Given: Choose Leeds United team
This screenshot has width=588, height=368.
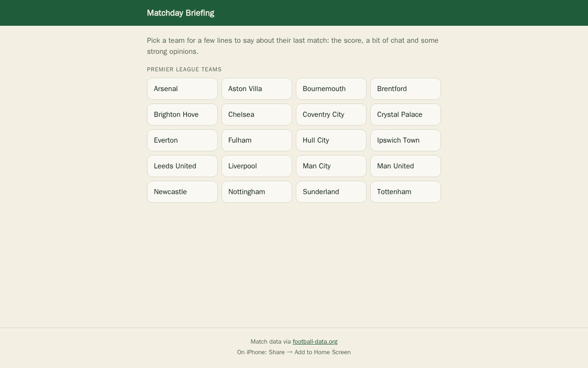Looking at the screenshot, I should click(x=182, y=166).
